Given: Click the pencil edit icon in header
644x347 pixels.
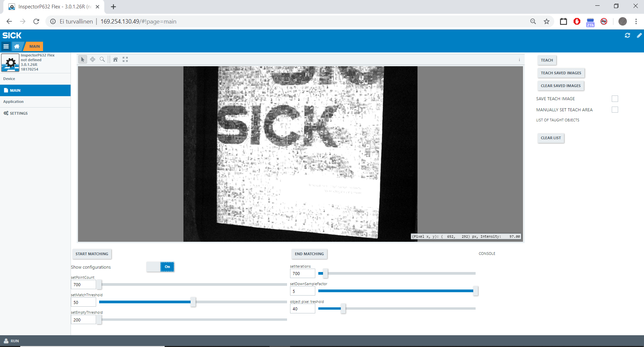Looking at the screenshot, I should pyautogui.click(x=639, y=35).
